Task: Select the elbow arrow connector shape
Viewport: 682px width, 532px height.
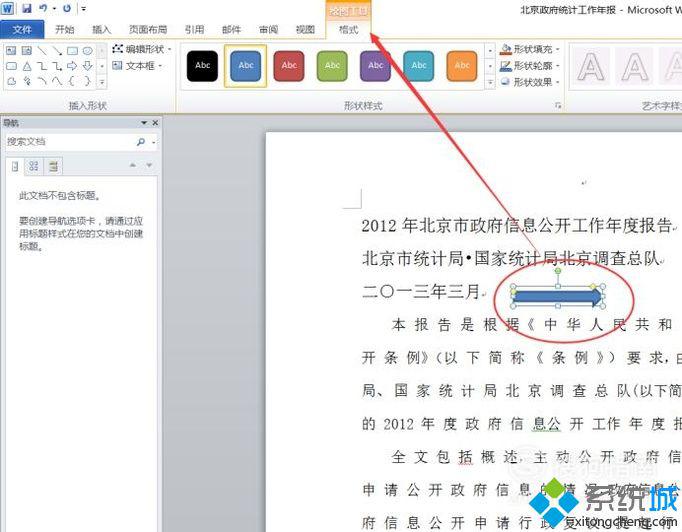Action: click(x=57, y=66)
